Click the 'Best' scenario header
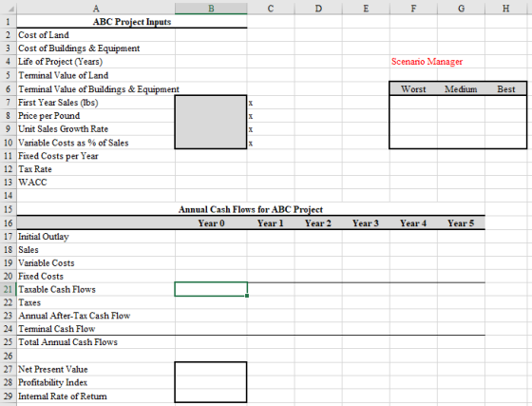Image resolution: width=532 pixels, height=406 pixels. 505,89
